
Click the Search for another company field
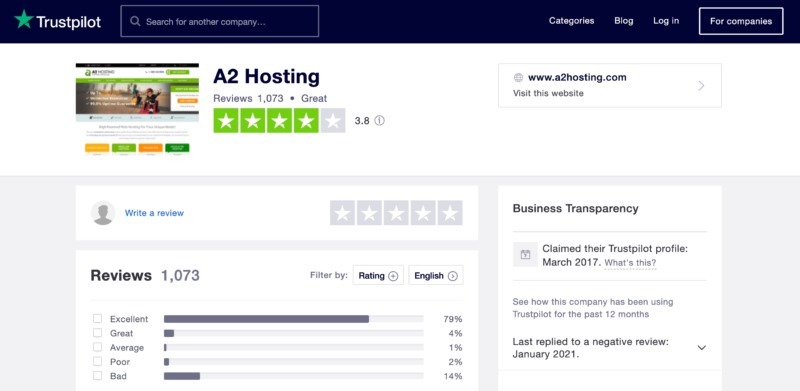pos(220,21)
